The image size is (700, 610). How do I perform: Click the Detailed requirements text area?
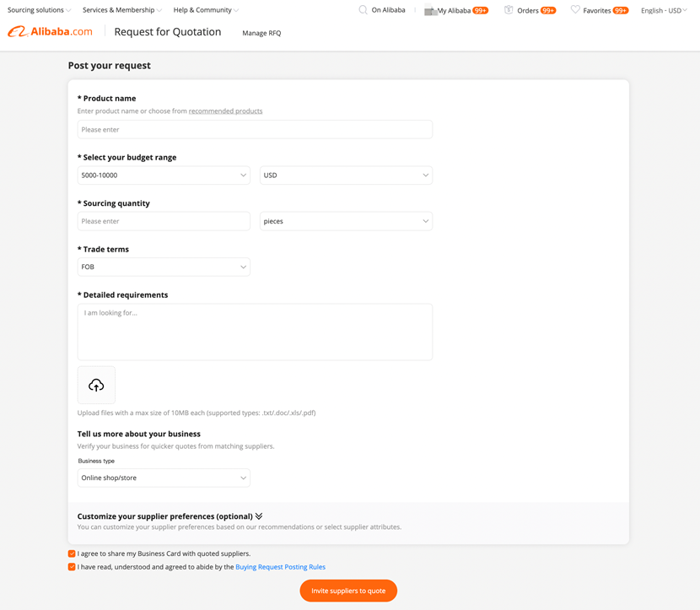[x=255, y=332]
